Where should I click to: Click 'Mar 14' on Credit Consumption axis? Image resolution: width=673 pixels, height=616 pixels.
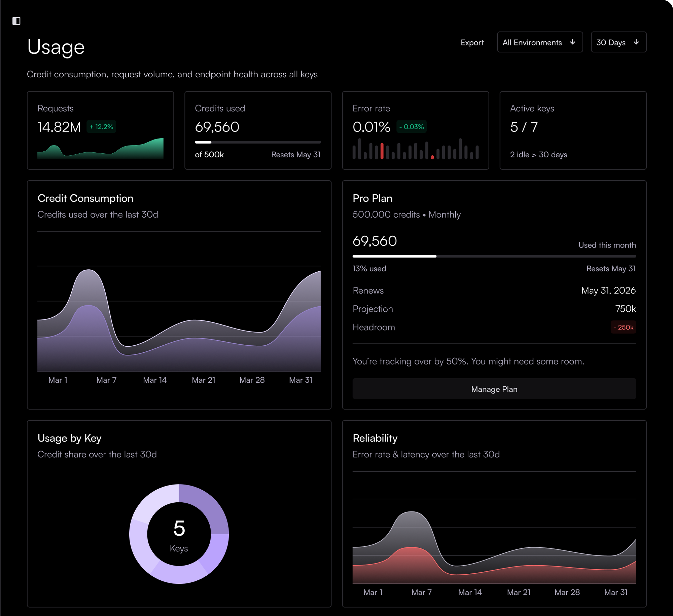pos(155,380)
